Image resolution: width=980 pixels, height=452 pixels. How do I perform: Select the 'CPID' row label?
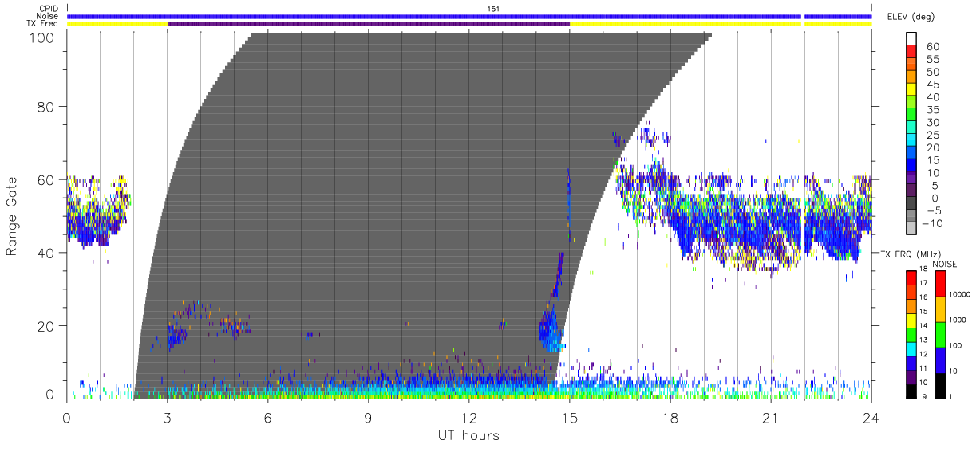[x=47, y=9]
